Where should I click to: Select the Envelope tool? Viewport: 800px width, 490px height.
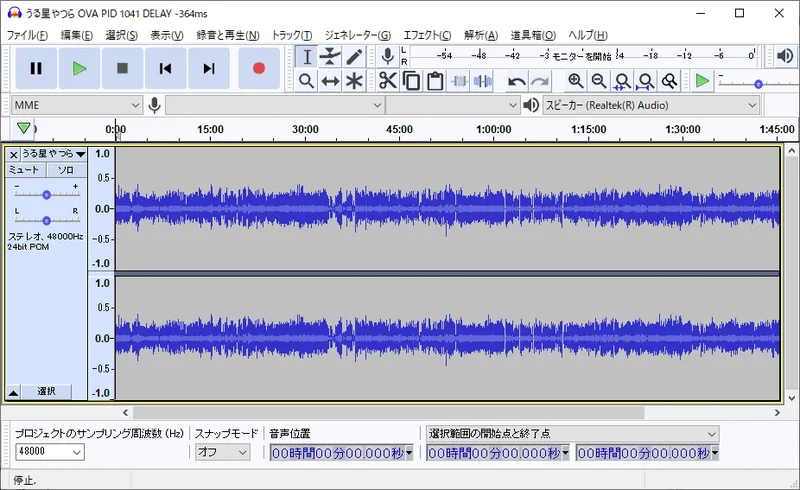pos(330,57)
